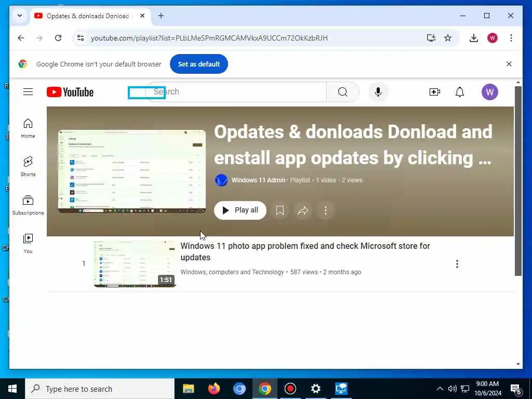Viewport: 532px width, 399px height.
Task: Open YouTube notifications bell
Action: pyautogui.click(x=459, y=92)
